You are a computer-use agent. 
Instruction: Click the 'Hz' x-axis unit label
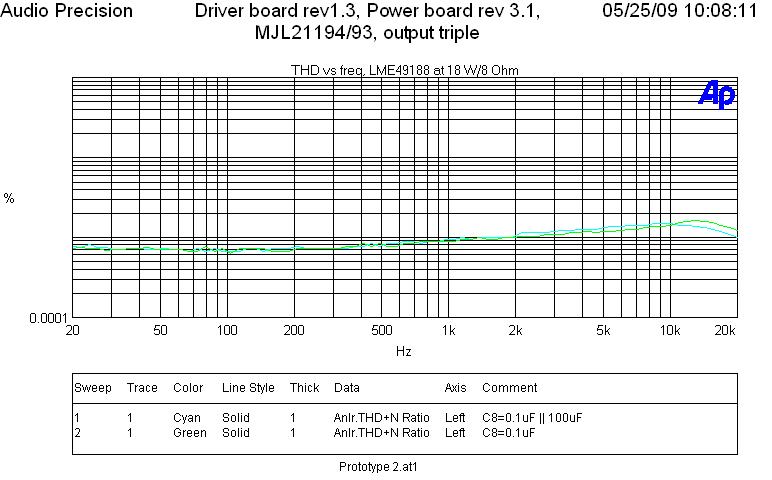point(403,352)
